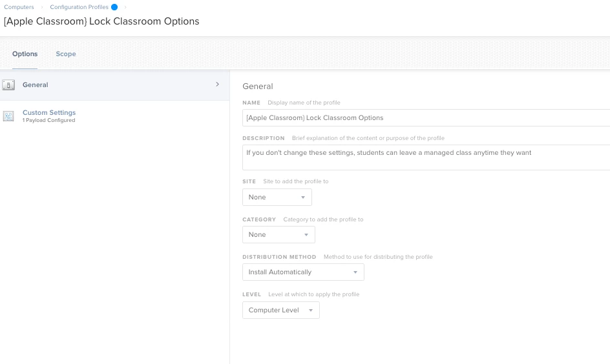Click the General payload icon in sidebar

pos(8,85)
